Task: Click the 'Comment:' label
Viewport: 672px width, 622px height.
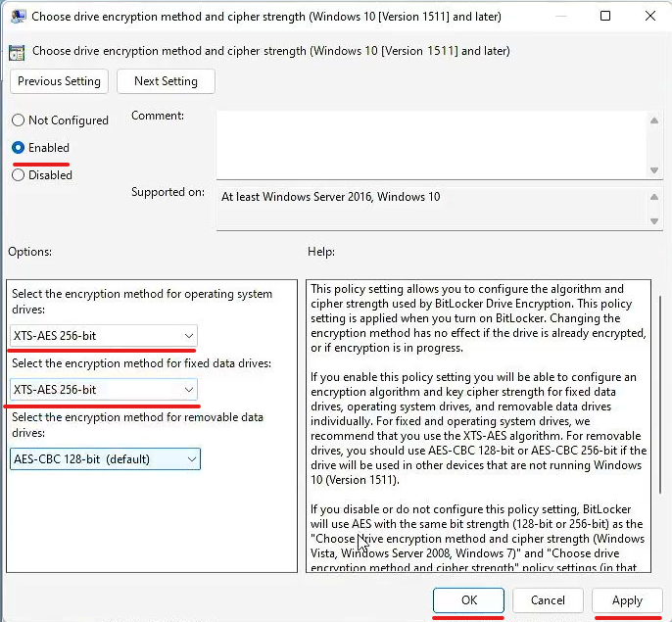Action: pos(158,116)
